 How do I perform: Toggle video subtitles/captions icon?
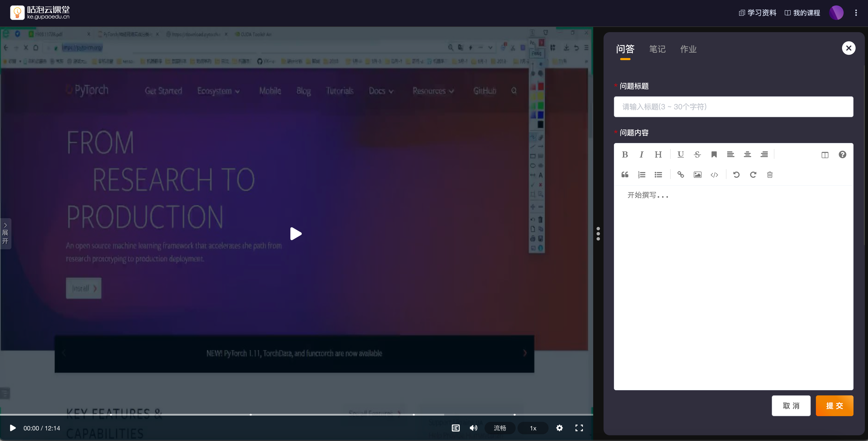456,428
